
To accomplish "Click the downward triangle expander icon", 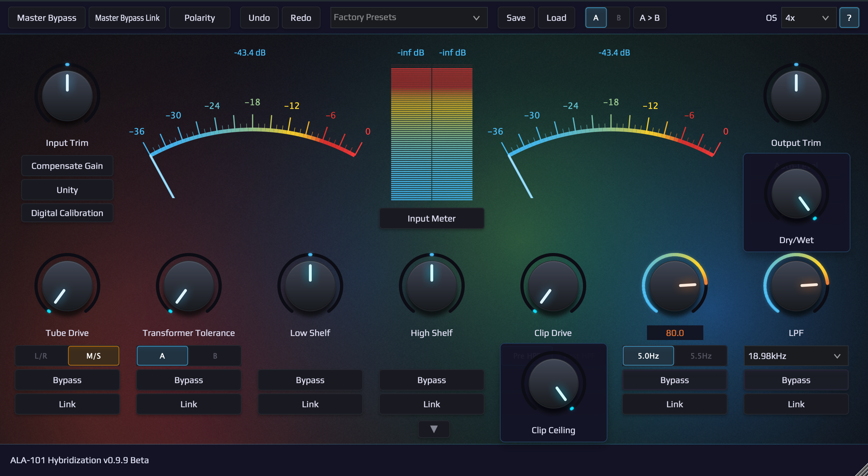I will 434,429.
